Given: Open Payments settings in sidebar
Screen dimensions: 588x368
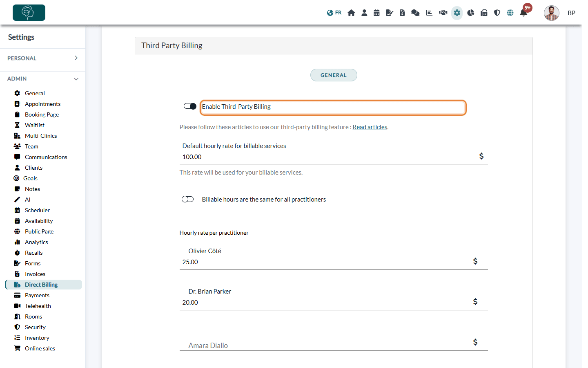Looking at the screenshot, I should click(x=37, y=295).
